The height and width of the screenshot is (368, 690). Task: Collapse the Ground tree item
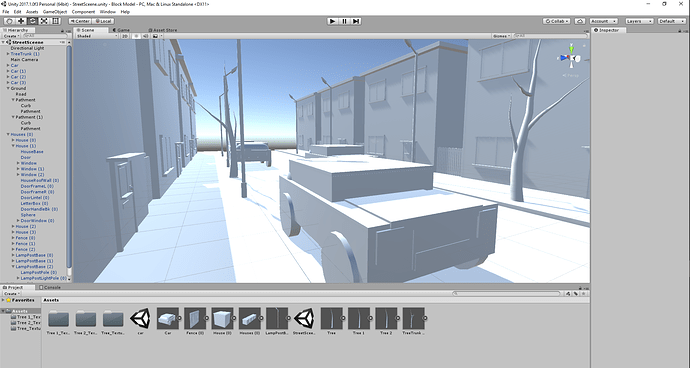coord(8,88)
